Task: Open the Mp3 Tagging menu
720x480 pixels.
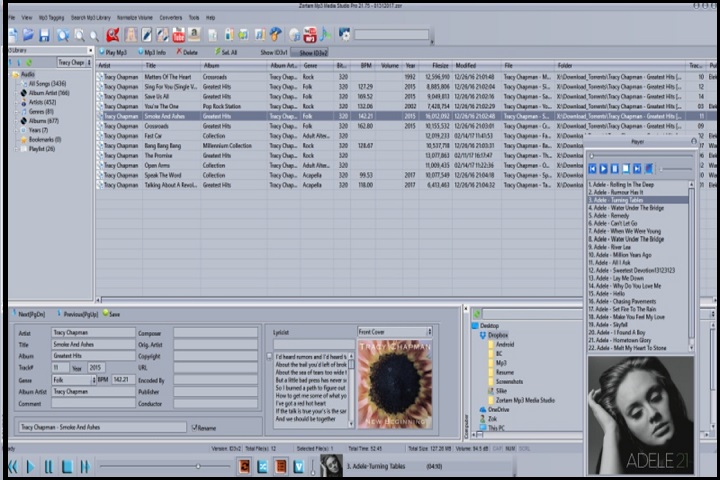Action: click(x=51, y=17)
